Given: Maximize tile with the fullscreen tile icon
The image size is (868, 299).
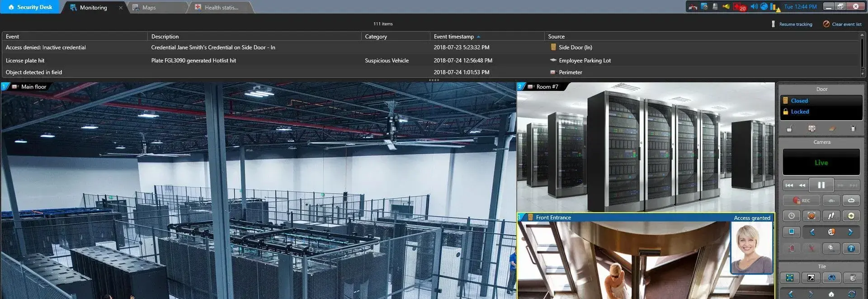Looking at the screenshot, I should (x=790, y=278).
